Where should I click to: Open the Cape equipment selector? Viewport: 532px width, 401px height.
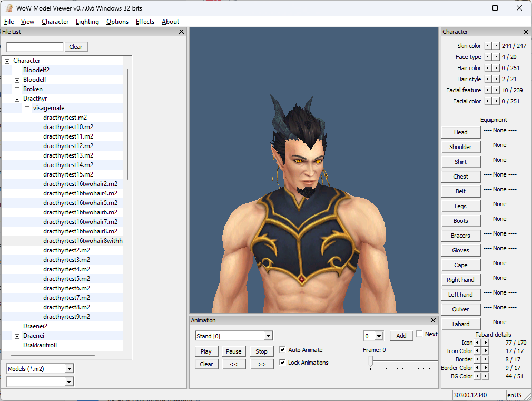(x=461, y=265)
